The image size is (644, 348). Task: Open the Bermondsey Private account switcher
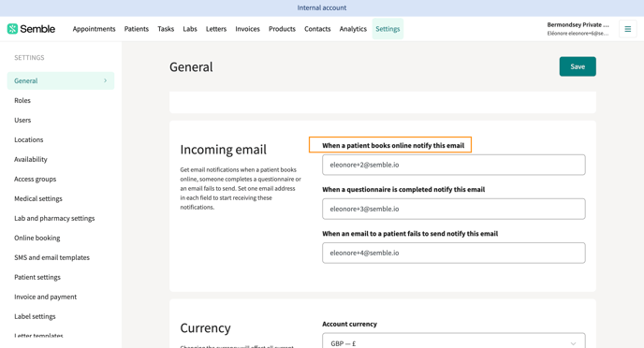pyautogui.click(x=578, y=29)
